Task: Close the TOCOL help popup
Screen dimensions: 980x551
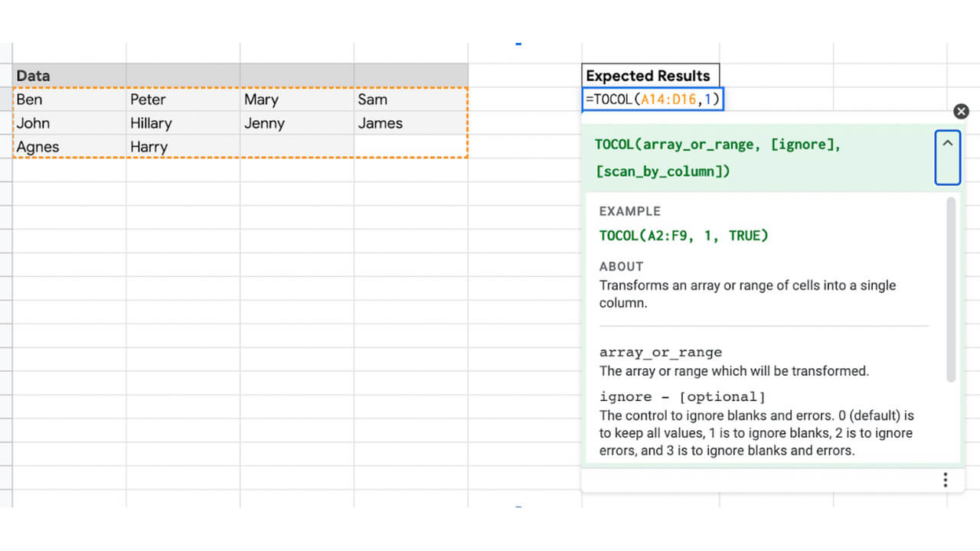Action: point(961,111)
